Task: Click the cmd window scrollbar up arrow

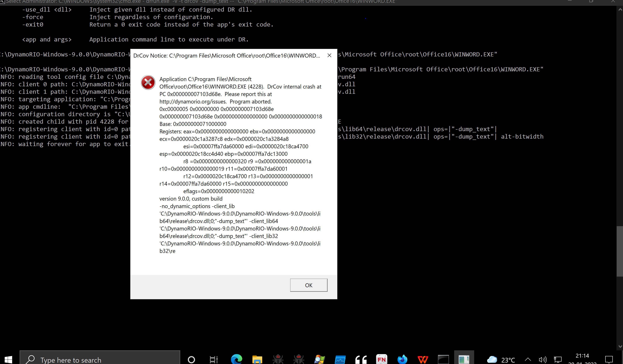Action: pyautogui.click(x=620, y=10)
